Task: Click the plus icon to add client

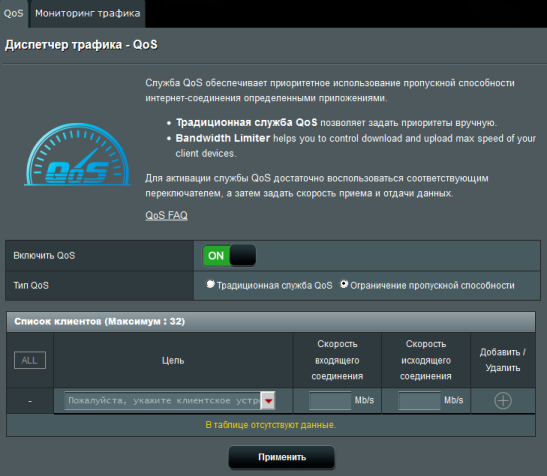Action: point(503,400)
